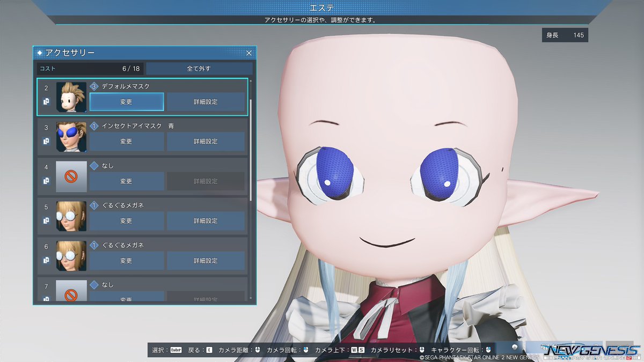Click the デフォルメマスク item name
The width and height of the screenshot is (644, 362).
pos(126,86)
